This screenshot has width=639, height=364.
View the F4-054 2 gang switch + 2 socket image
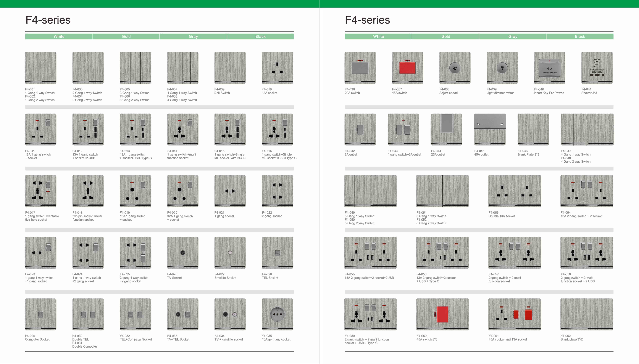tap(587, 191)
